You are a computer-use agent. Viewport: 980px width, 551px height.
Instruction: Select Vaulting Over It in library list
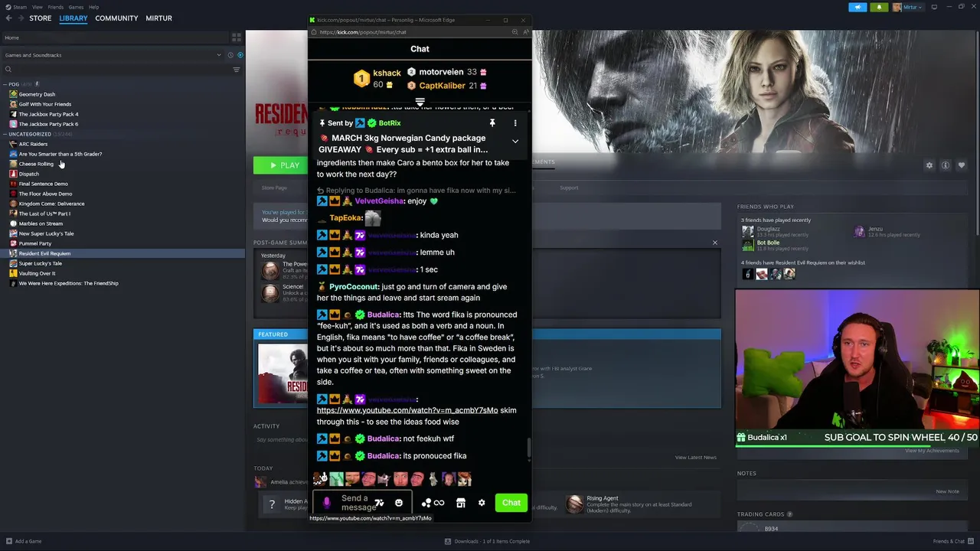click(37, 273)
